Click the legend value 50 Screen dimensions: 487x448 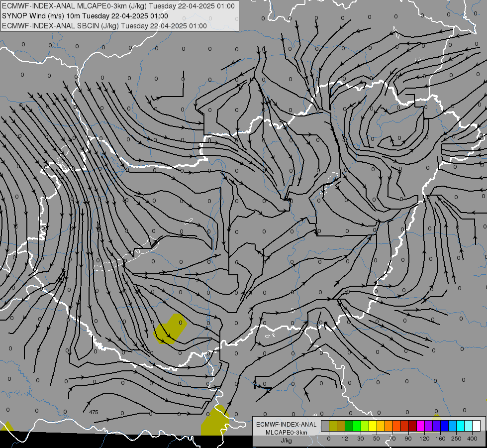(x=377, y=439)
